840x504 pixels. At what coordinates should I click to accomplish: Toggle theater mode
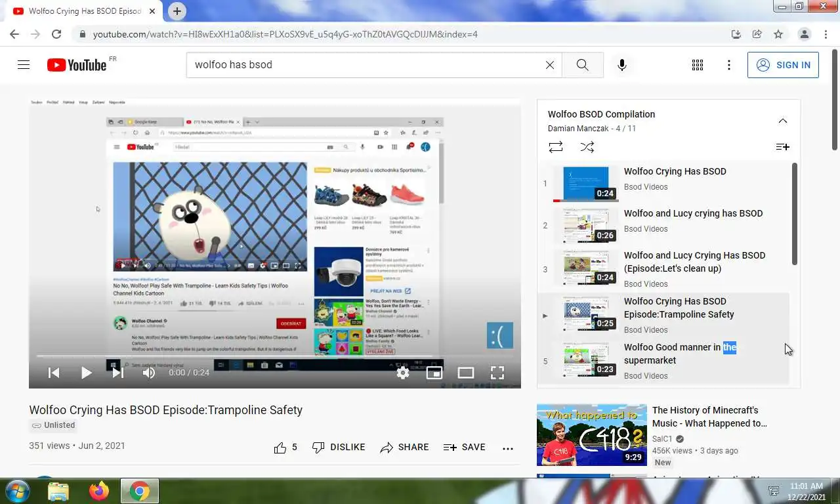[466, 373]
